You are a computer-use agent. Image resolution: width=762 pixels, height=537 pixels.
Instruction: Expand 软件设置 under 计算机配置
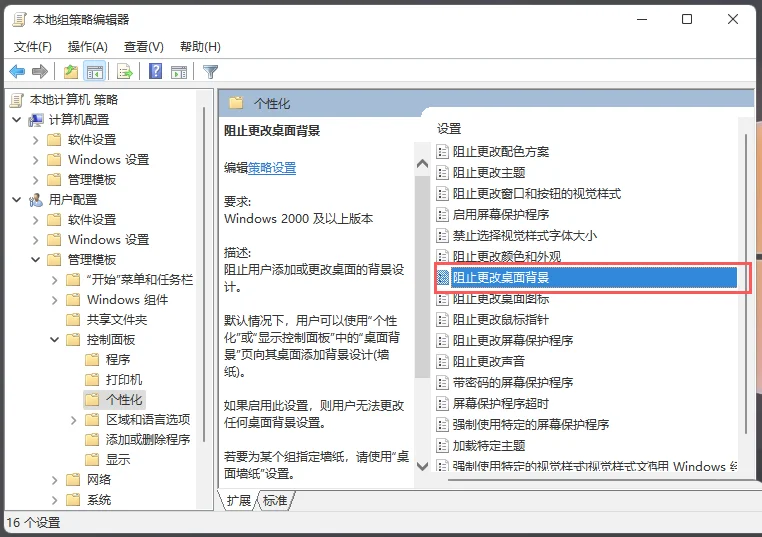(35, 140)
